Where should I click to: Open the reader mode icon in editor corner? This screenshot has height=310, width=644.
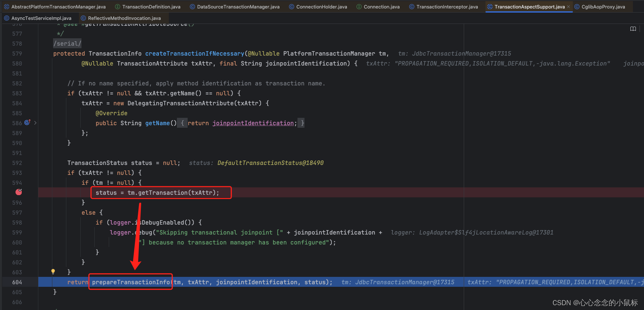pos(633,29)
